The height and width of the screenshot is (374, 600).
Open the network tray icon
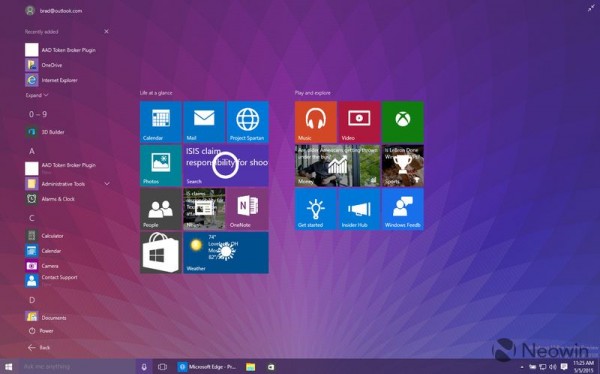coord(543,367)
